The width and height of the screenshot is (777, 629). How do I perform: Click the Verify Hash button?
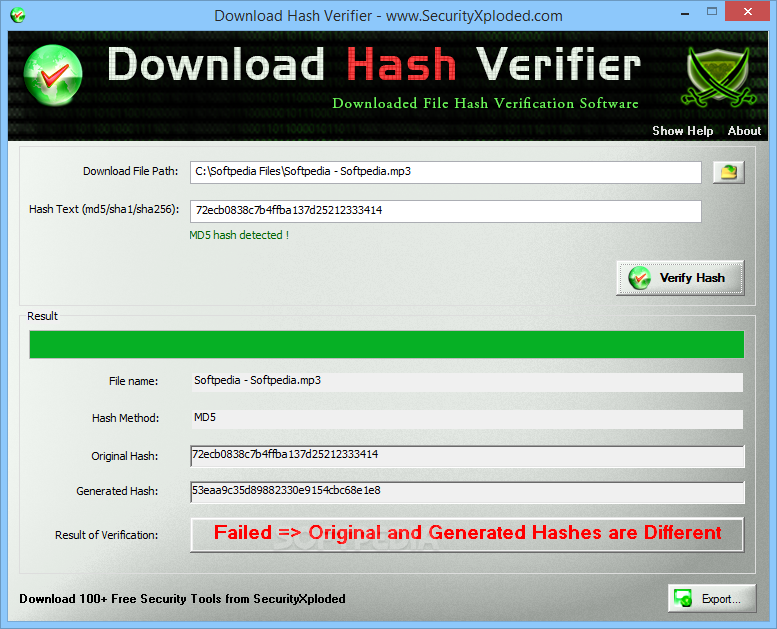[680, 278]
